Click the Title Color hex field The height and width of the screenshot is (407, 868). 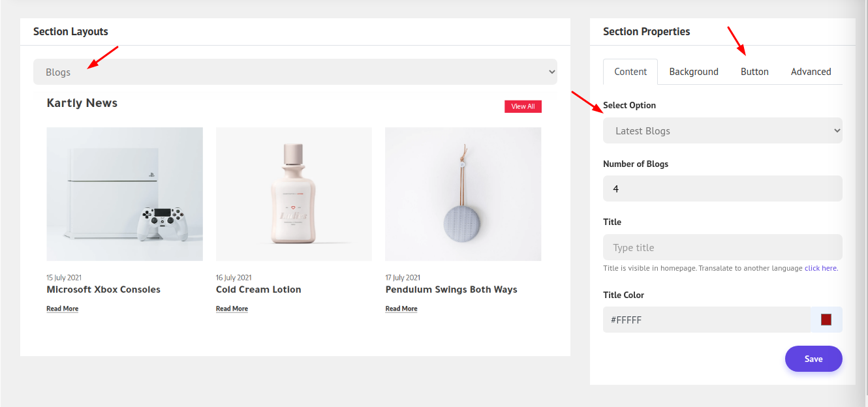coord(706,320)
